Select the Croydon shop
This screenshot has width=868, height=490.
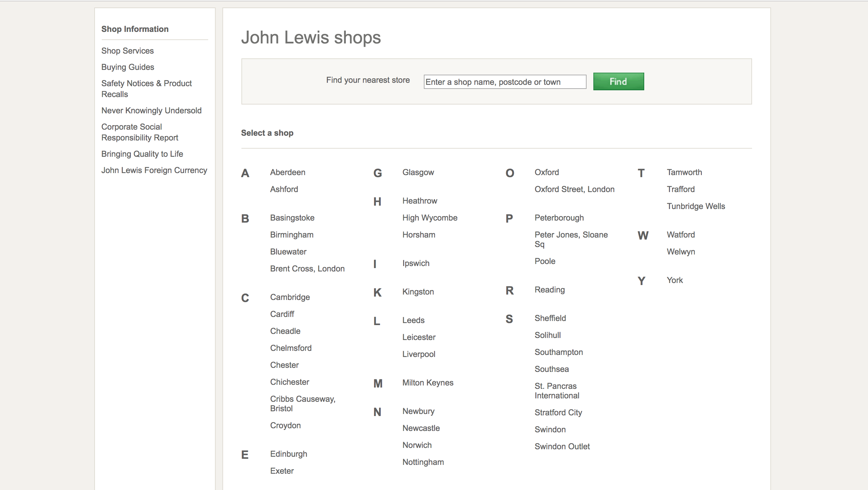(285, 426)
